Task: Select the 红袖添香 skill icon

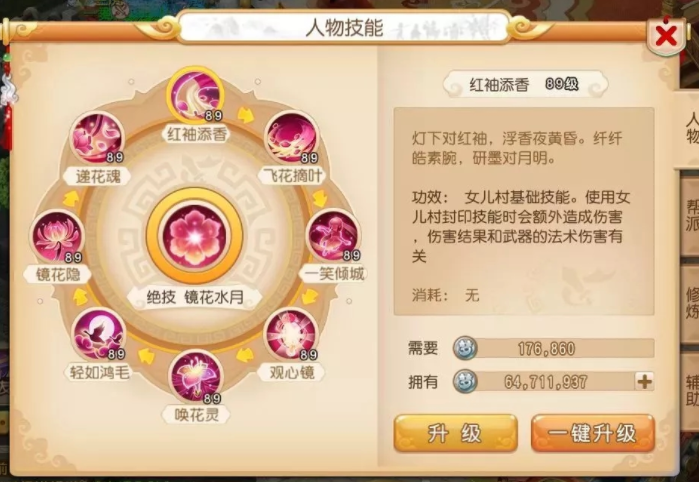Action: coord(195,95)
